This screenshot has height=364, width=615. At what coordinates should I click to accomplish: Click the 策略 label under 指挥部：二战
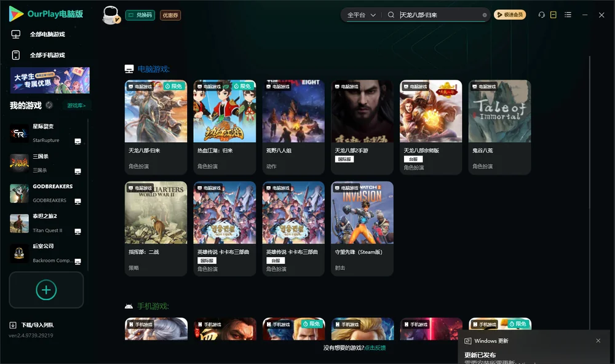pos(133,268)
